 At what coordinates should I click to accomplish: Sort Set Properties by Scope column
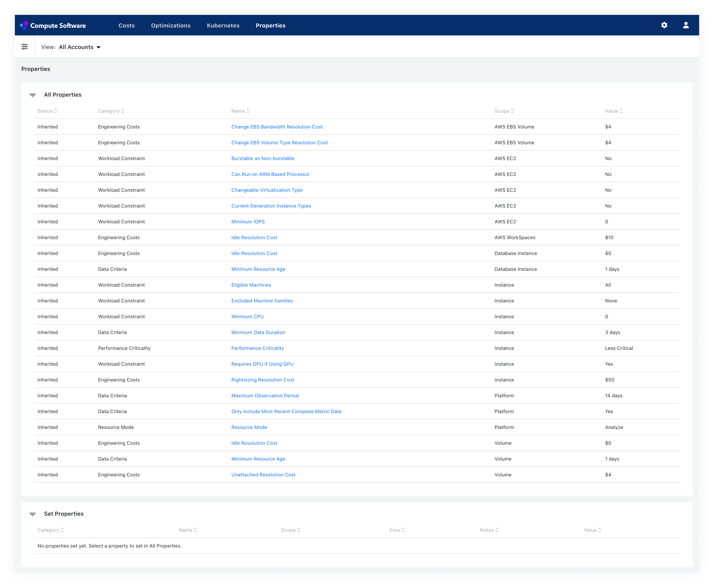coord(290,530)
